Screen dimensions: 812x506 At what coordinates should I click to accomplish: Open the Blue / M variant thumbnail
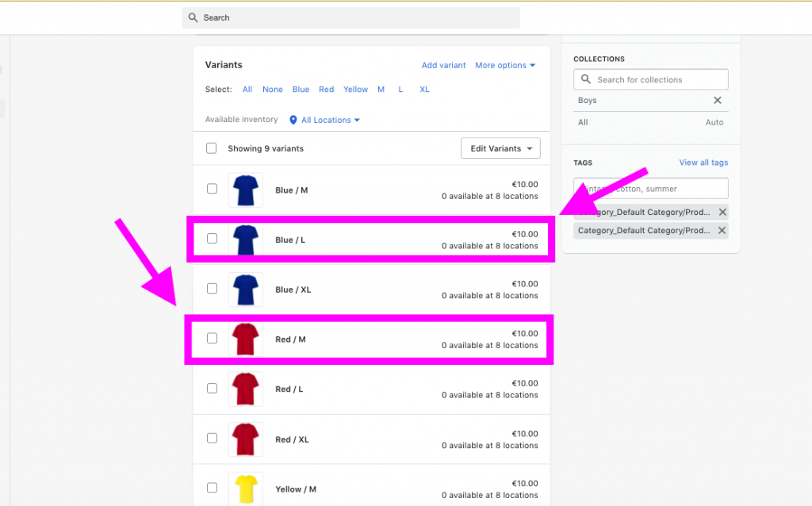[x=245, y=190]
